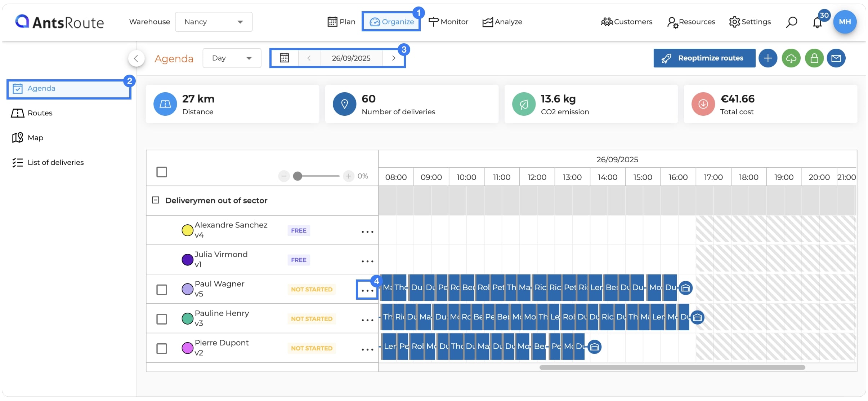Open the Day view dropdown
Image resolution: width=868 pixels, height=401 pixels.
232,58
